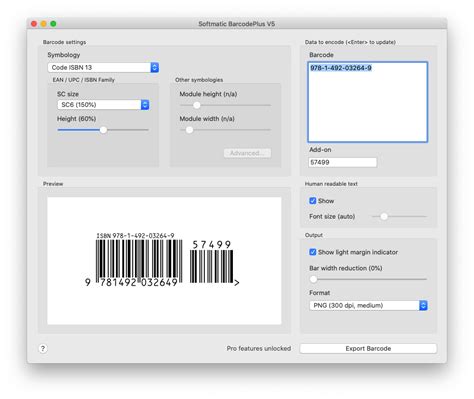Open the Symbology dropdown showing Code ISBN 13
This screenshot has height=399, width=474.
click(x=103, y=67)
